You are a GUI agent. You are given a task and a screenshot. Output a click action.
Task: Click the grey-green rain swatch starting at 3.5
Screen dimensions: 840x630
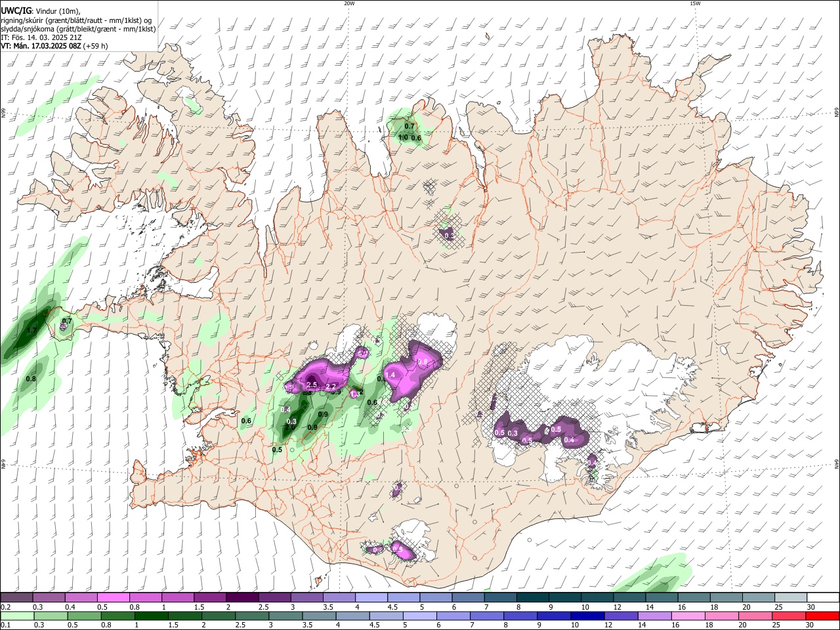tap(320, 616)
